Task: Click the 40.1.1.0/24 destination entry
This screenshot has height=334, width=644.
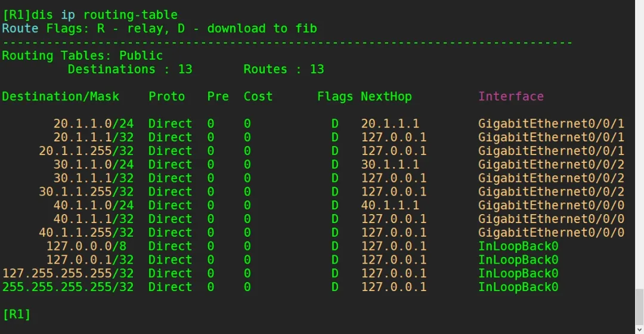Action: point(94,206)
